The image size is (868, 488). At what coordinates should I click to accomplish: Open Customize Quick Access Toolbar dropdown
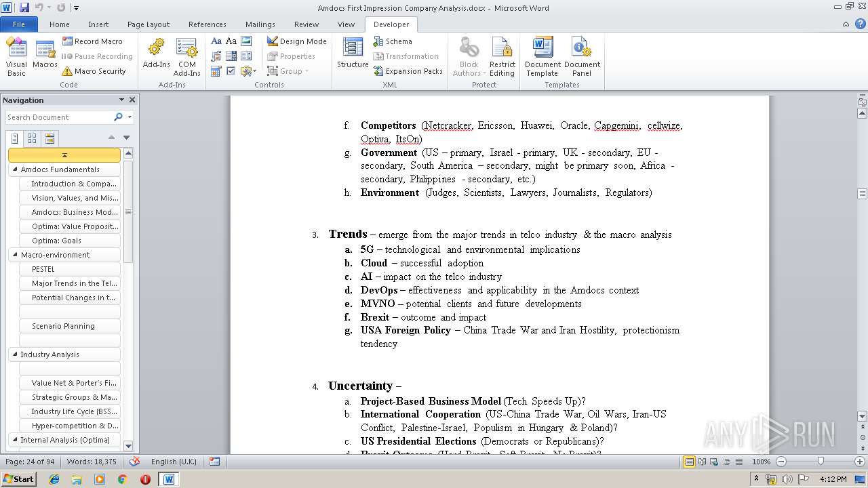coord(77,8)
